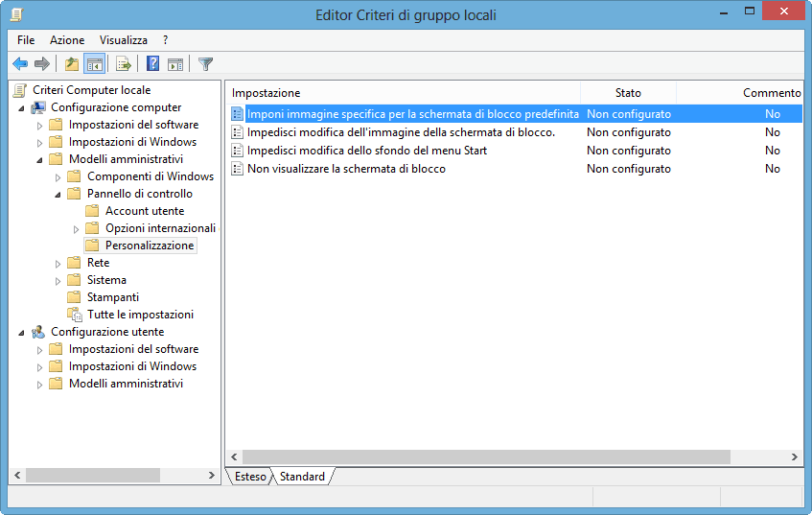The width and height of the screenshot is (812, 515).
Task: Click the Account utente folder icon
Action: [92, 211]
